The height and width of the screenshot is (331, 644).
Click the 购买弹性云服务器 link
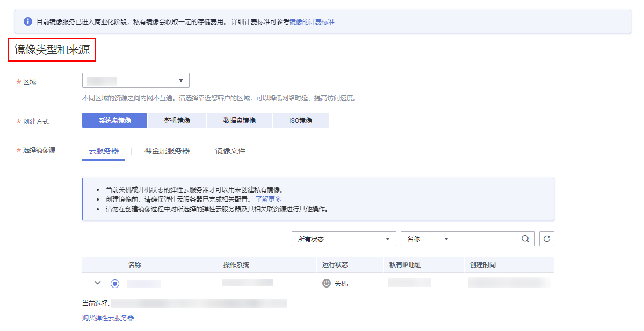point(108,318)
